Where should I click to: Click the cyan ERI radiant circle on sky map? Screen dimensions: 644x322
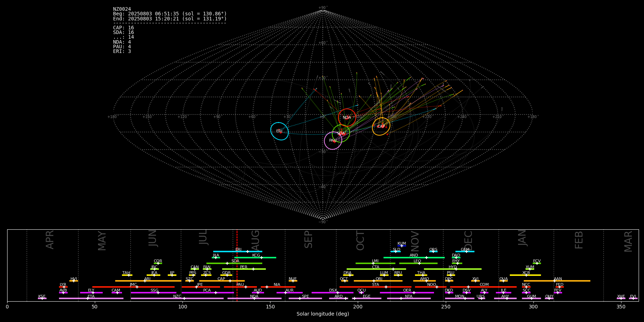coord(279,131)
